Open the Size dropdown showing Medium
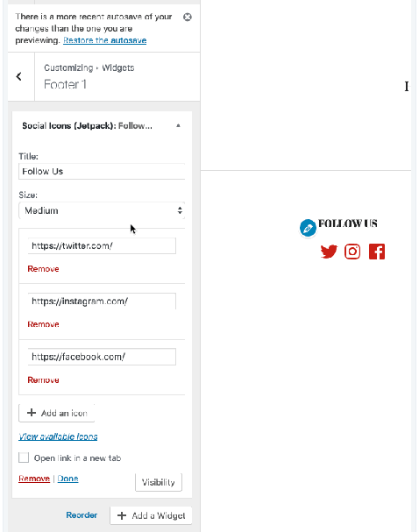Screen dimensions: 419x532 [x=102, y=210]
